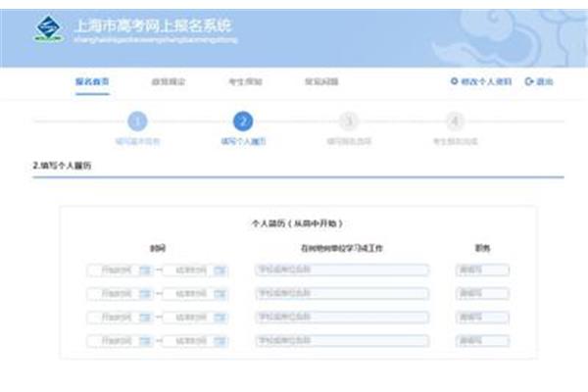Open the 修改个人资料 link
The height and width of the screenshot is (392, 588).
(x=486, y=81)
